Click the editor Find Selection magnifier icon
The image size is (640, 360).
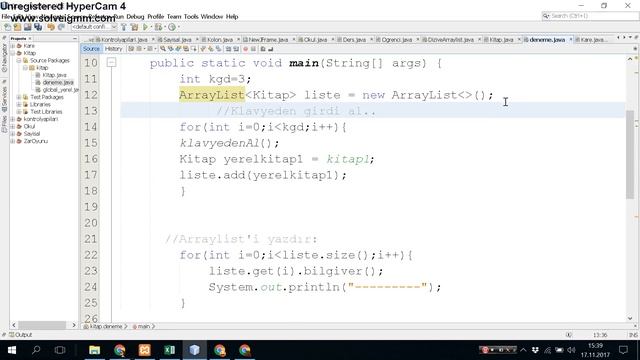pyautogui.click(x=163, y=49)
